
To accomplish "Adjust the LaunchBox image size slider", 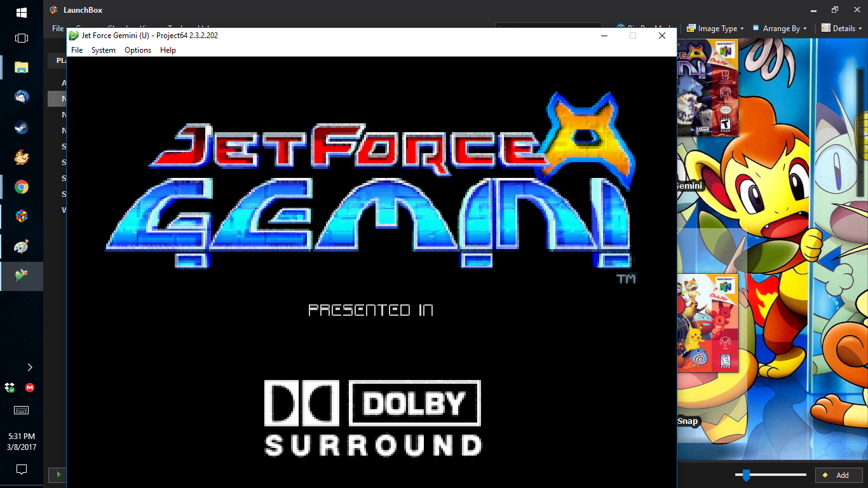I will [x=746, y=475].
